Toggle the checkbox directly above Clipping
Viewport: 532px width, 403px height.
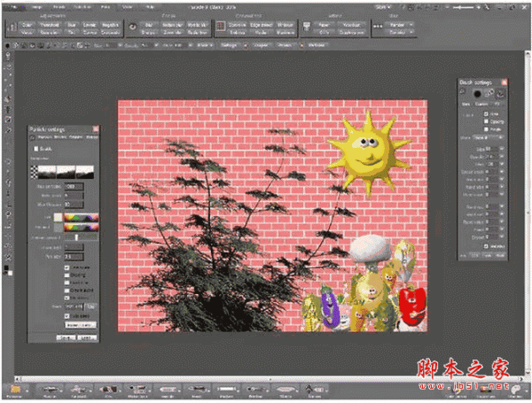[66, 267]
